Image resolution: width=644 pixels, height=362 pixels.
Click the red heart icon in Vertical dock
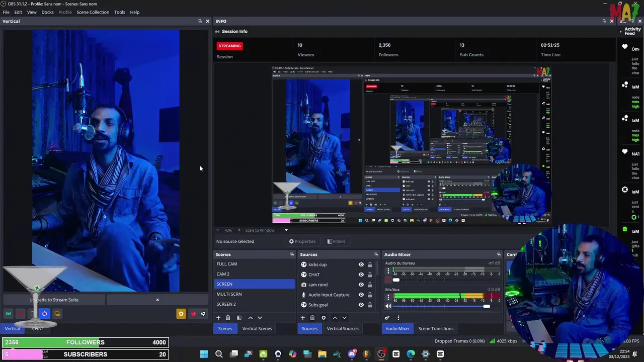tap(193, 314)
